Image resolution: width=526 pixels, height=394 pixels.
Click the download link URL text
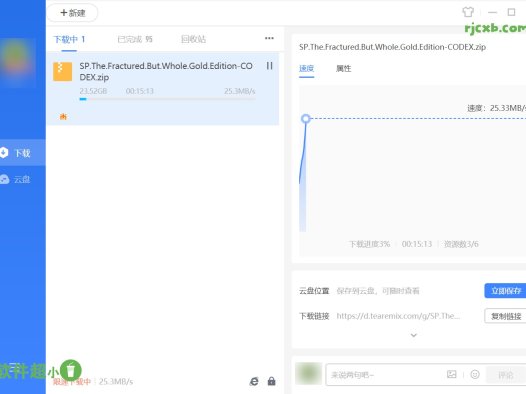(x=398, y=316)
